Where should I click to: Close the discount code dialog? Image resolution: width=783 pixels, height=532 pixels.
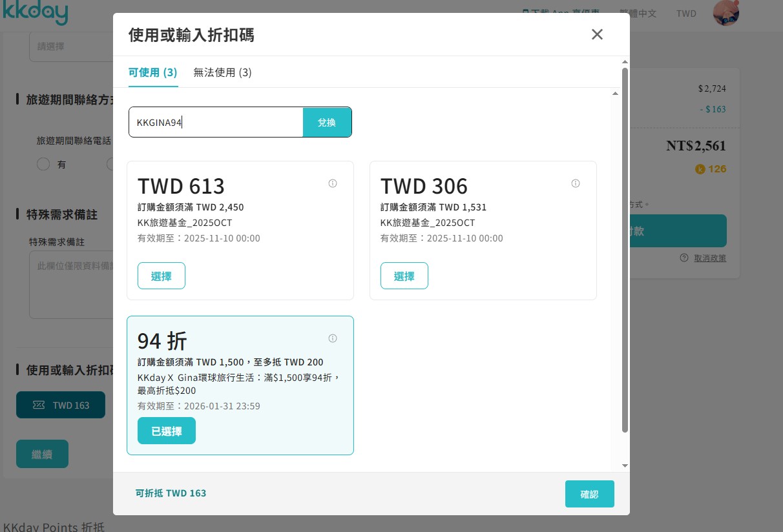point(597,34)
